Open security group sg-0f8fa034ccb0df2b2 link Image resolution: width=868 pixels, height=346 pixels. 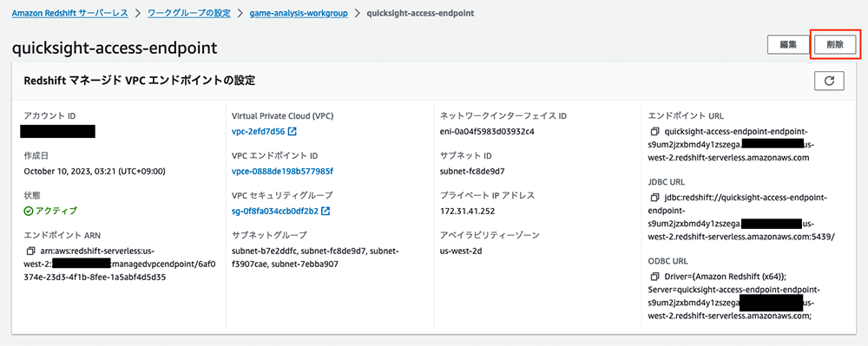(x=274, y=211)
